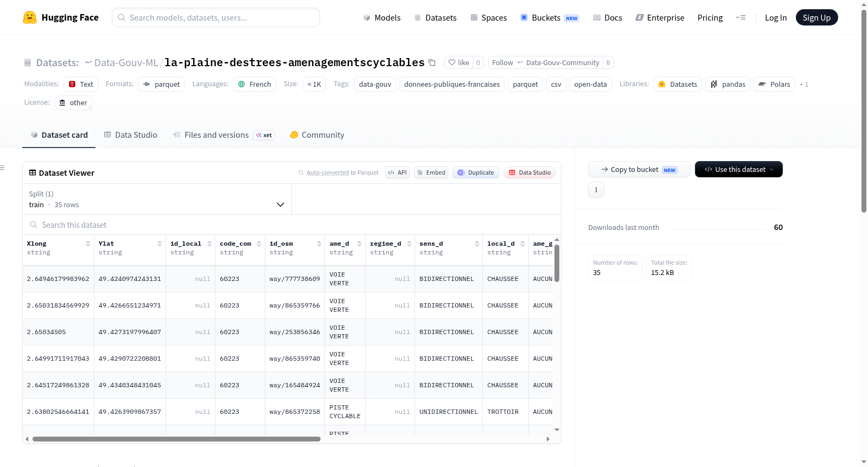The width and height of the screenshot is (868, 467).
Task: Sort the id_osm column
Action: (x=319, y=244)
